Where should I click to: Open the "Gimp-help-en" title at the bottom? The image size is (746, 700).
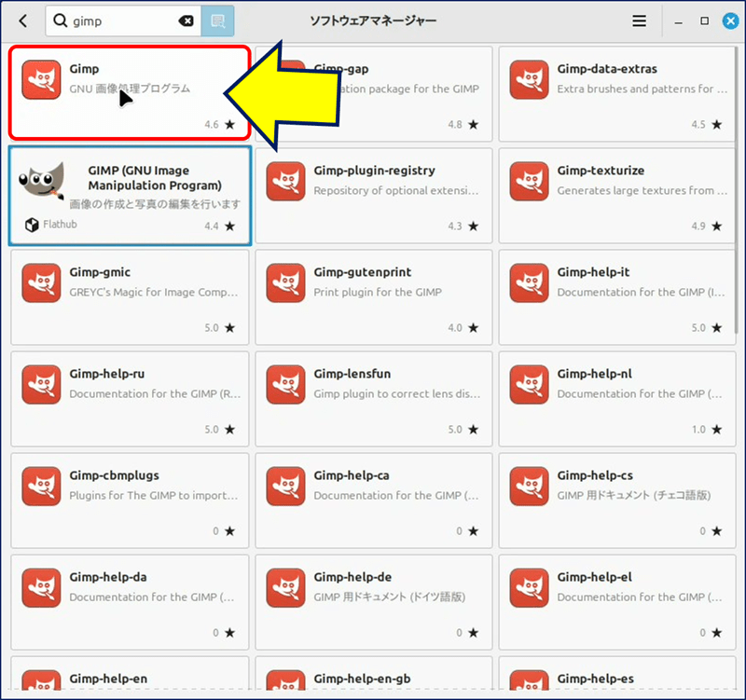tap(108, 679)
